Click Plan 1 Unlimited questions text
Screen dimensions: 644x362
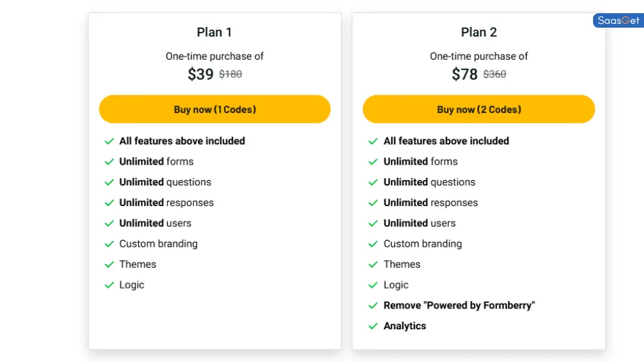(x=165, y=182)
